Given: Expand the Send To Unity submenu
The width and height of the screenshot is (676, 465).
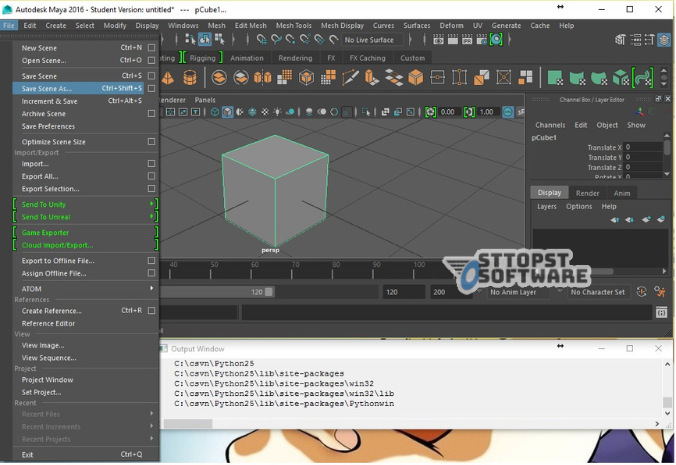Looking at the screenshot, I should pos(152,204).
